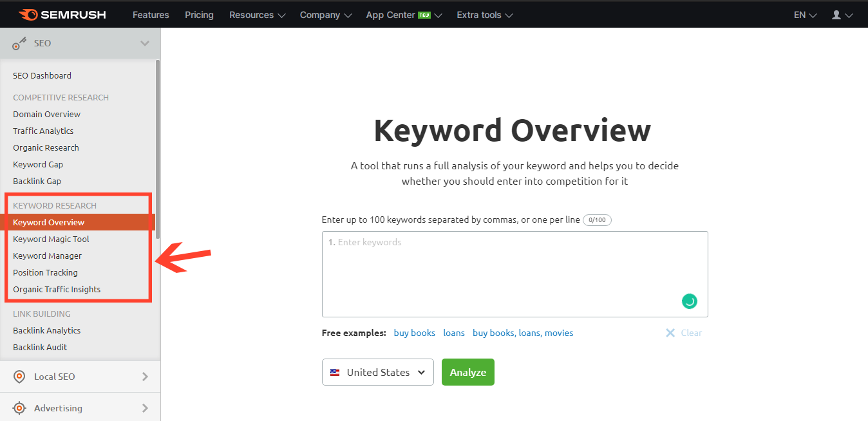The image size is (868, 421).
Task: Open Backlink Analytics
Action: (x=46, y=330)
